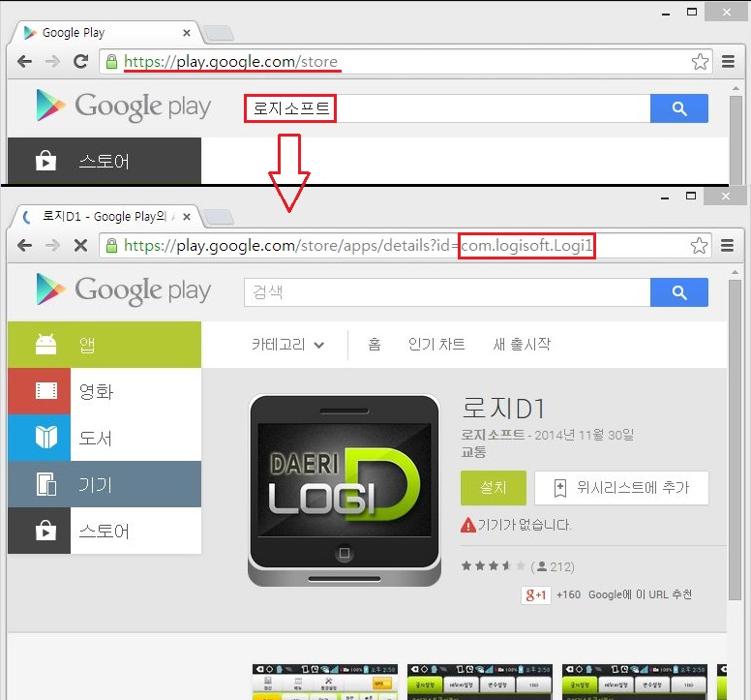Viewport: 751px width, 700px height.
Task: Expand the 카테고리 dropdown
Action: point(287,345)
